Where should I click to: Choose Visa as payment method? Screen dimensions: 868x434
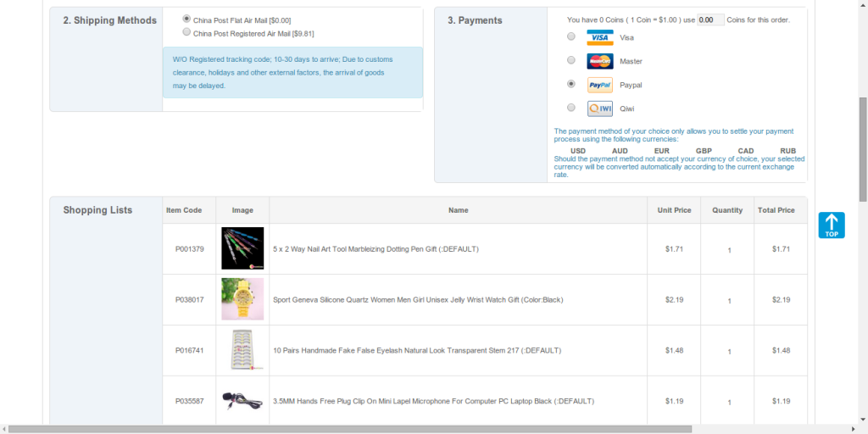pos(571,37)
